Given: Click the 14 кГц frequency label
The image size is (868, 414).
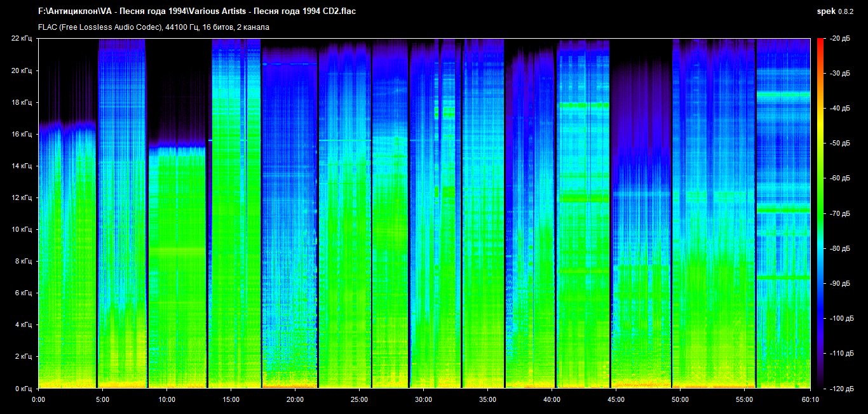Looking at the screenshot, I should click(x=22, y=166).
